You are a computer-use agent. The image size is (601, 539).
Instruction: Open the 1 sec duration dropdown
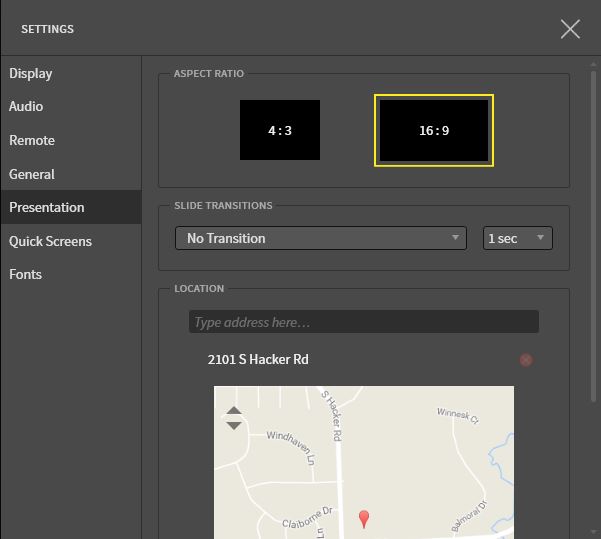coord(517,238)
